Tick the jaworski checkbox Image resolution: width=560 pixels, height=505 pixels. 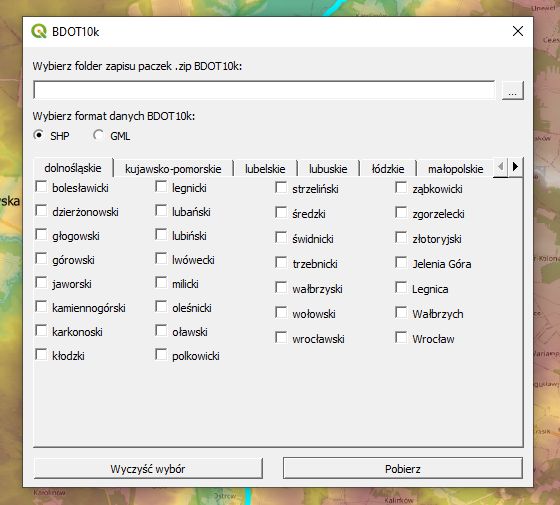click(41, 282)
